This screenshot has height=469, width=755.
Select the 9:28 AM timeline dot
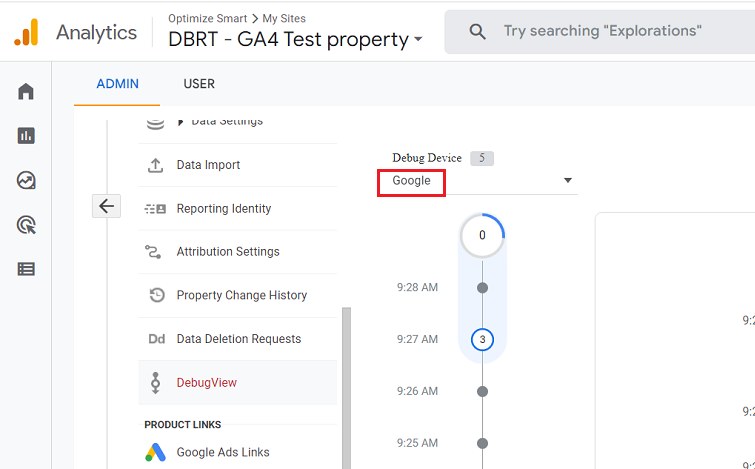tap(482, 288)
